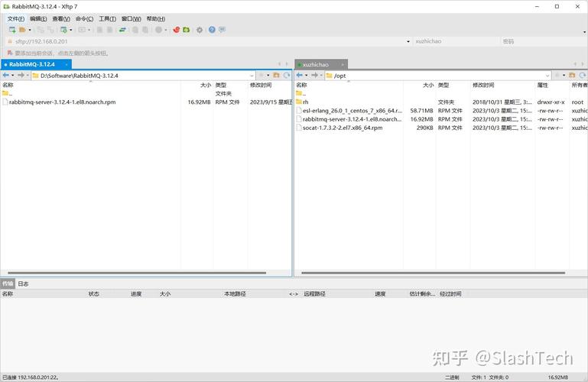Click the New Session toolbar icon
The height and width of the screenshot is (382, 588).
click(x=12, y=30)
